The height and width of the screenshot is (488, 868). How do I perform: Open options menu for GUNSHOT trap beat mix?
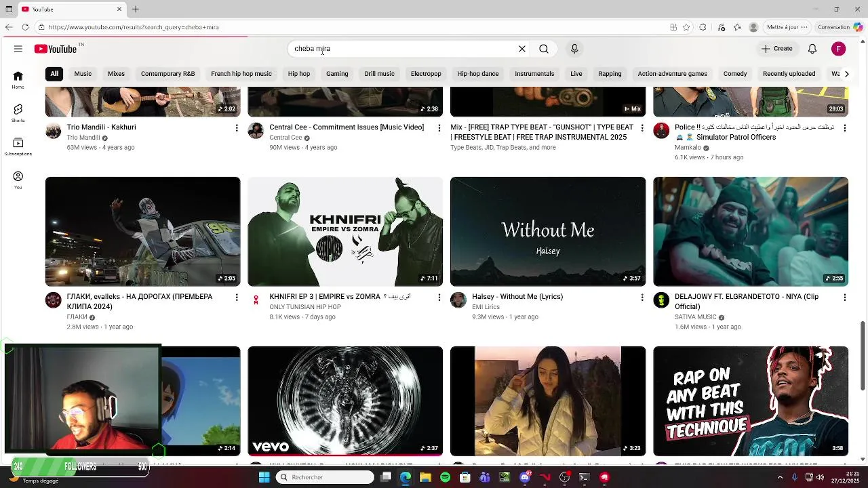642,127
